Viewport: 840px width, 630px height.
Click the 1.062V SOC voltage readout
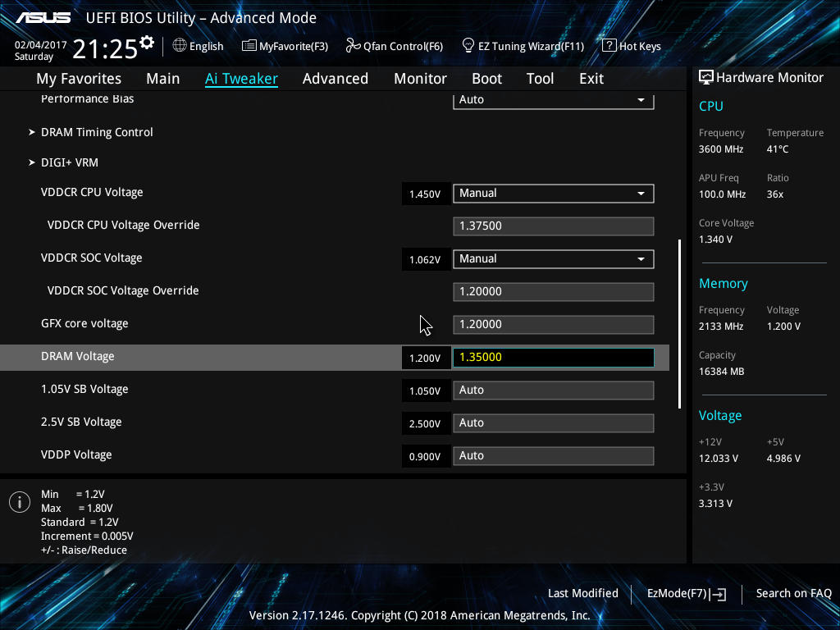point(425,260)
